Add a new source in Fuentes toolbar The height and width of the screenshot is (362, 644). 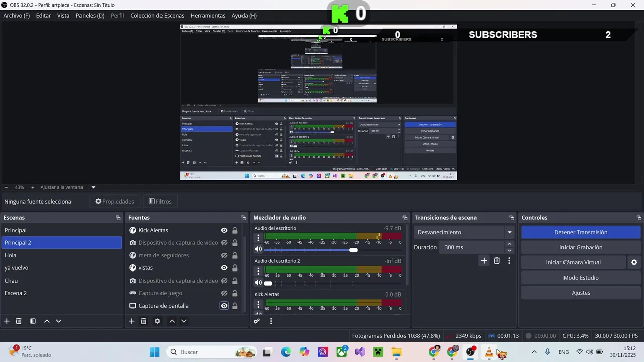pos(132,321)
